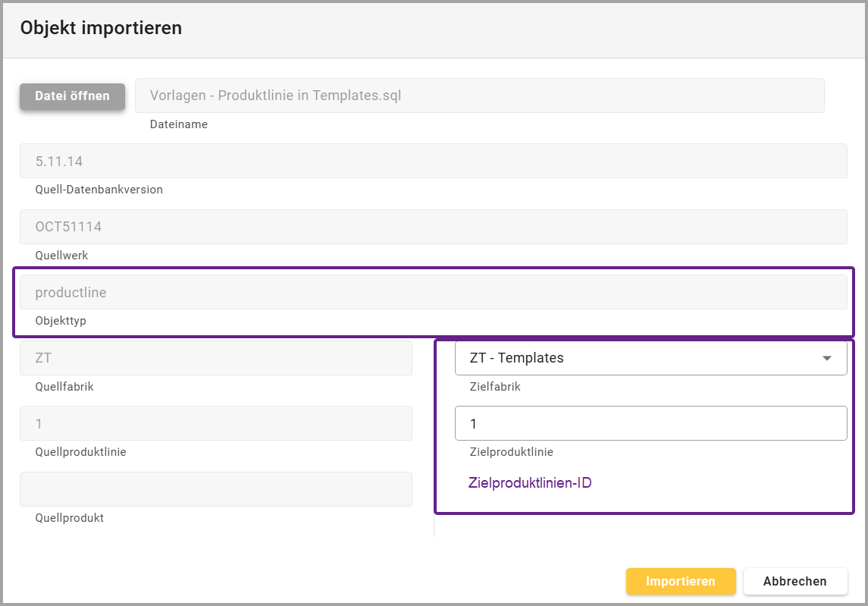Open the Zielfabrik combo box showing ZT - Templates
Image resolution: width=868 pixels, height=606 pixels.
[637, 358]
